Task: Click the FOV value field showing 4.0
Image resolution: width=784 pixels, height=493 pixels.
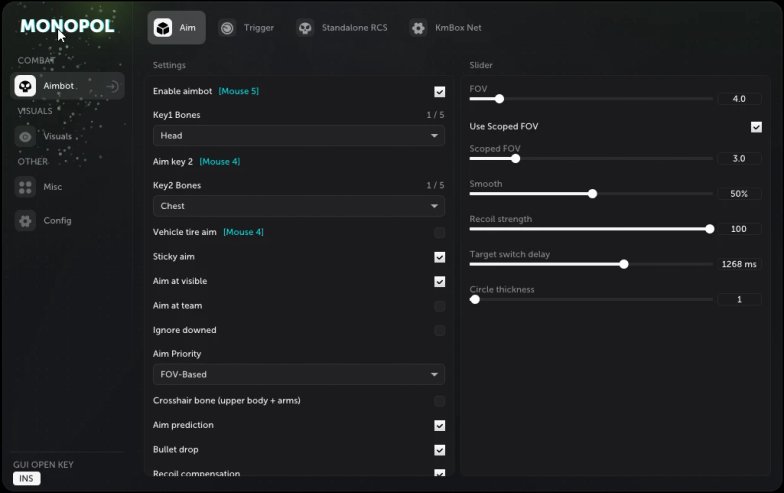Action: 739,99
